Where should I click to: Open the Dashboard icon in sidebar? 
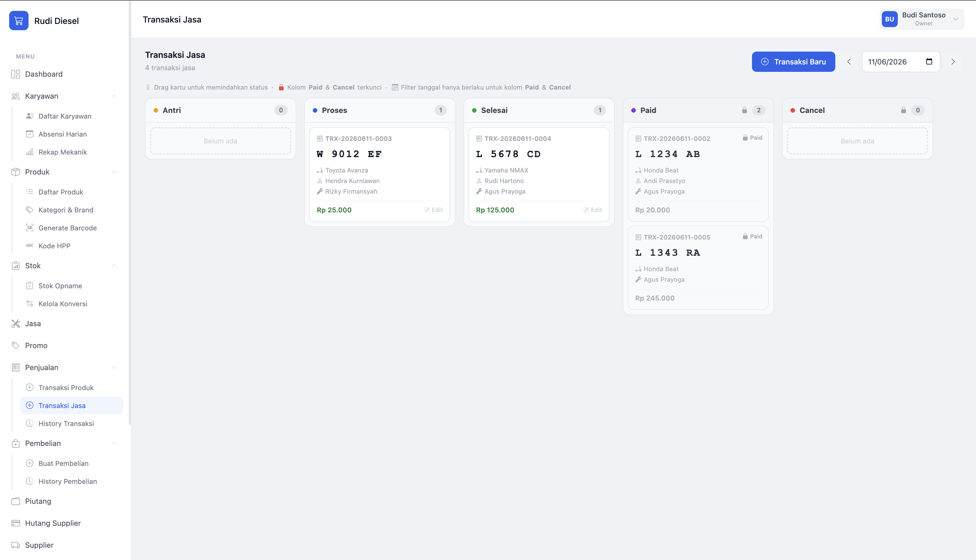(15, 74)
